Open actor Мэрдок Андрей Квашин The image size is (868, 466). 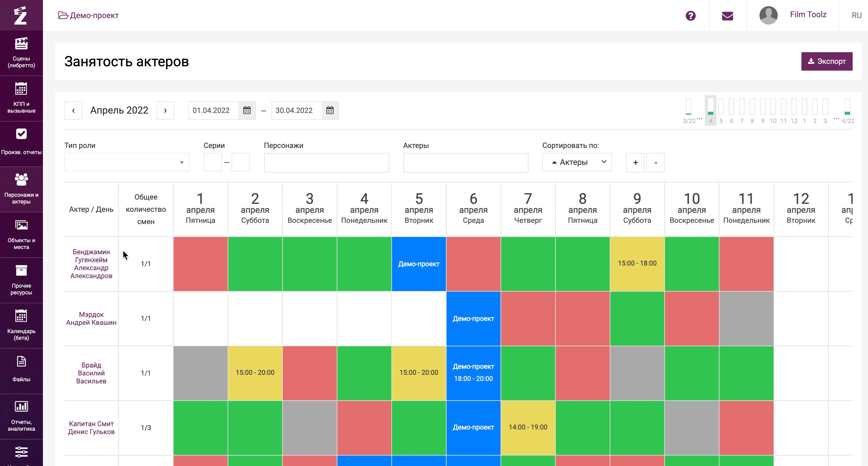[91, 318]
